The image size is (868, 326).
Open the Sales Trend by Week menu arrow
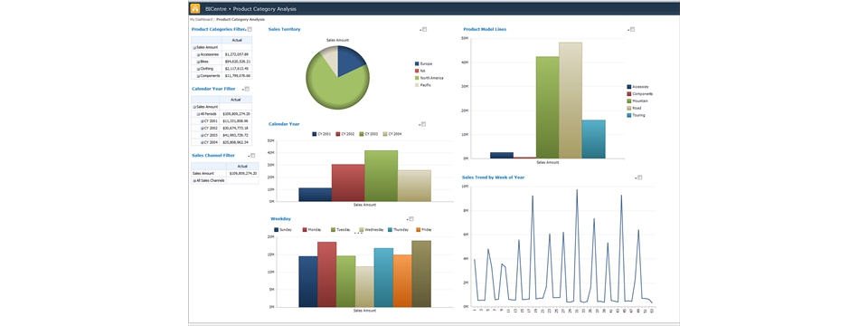[636, 178]
